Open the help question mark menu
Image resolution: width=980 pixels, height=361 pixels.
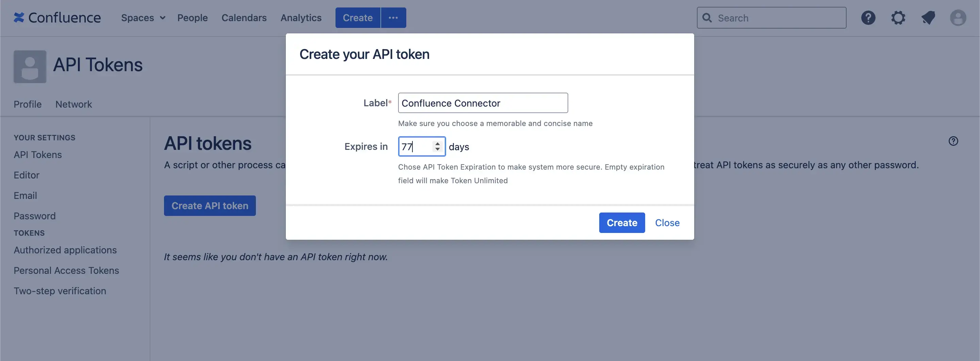click(868, 17)
